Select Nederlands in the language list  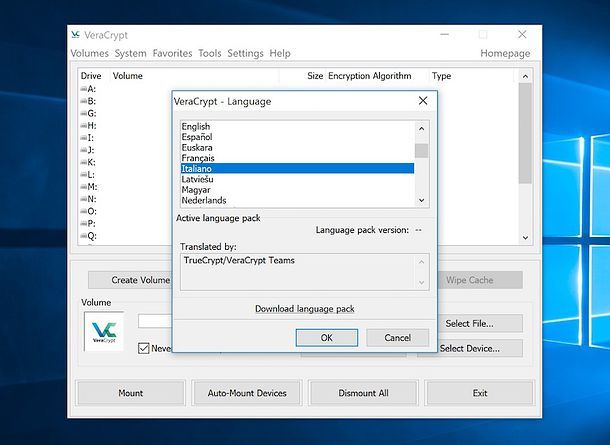click(x=298, y=200)
